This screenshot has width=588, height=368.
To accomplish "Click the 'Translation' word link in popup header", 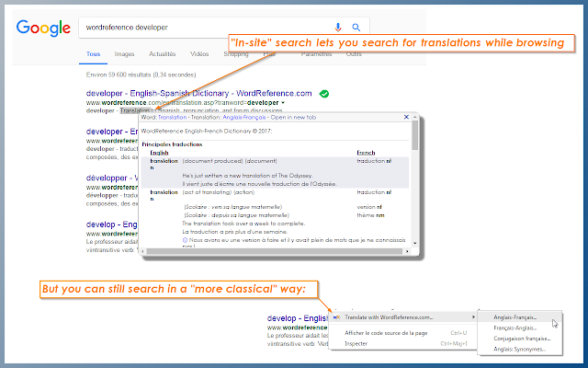I will coord(172,117).
